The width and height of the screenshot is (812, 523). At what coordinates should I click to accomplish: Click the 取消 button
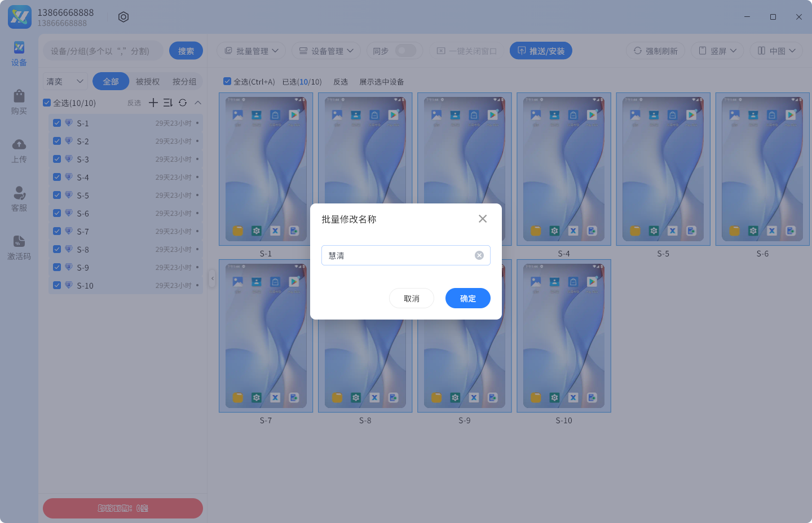[x=412, y=298]
